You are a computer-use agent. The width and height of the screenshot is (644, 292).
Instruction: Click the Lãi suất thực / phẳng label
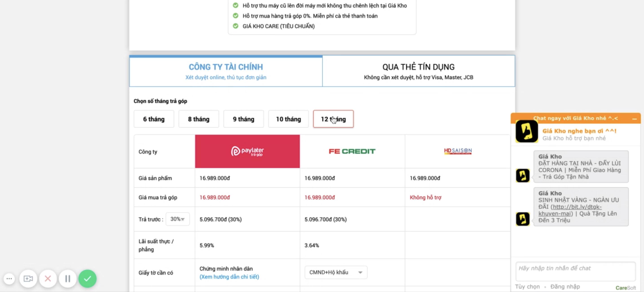tap(156, 245)
